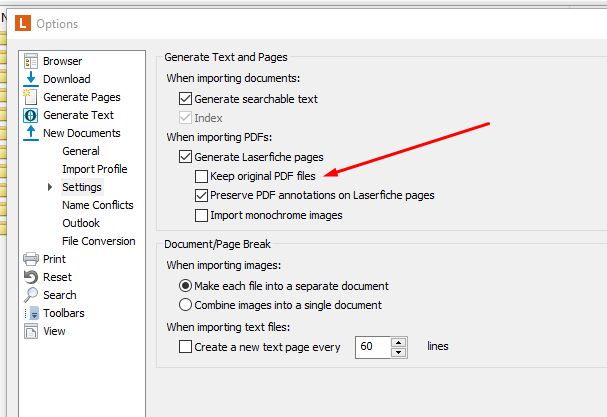
Task: Click the Generate Pages icon
Action: coord(31,97)
